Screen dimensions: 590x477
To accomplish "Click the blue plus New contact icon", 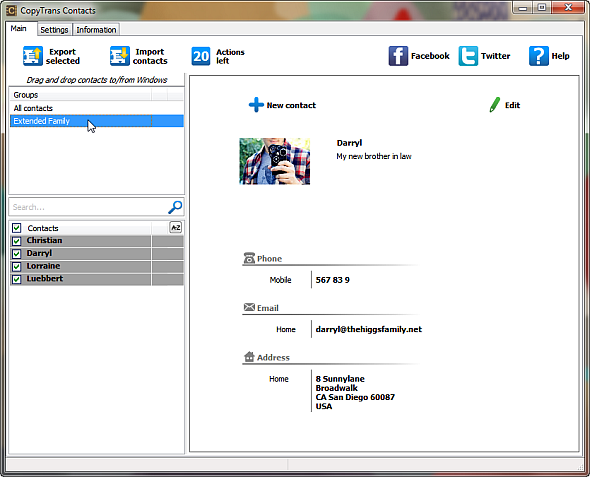I will (256, 105).
